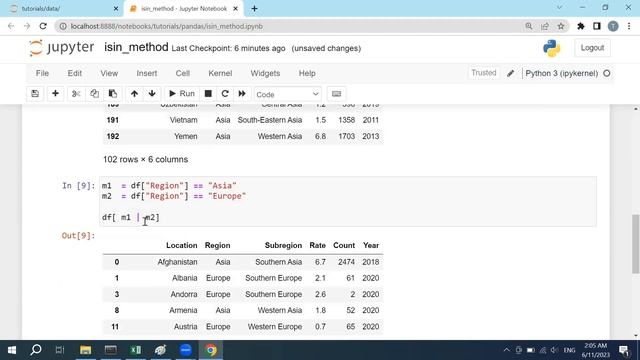The width and height of the screenshot is (640, 360).
Task: Open the File menu
Action: click(42, 73)
